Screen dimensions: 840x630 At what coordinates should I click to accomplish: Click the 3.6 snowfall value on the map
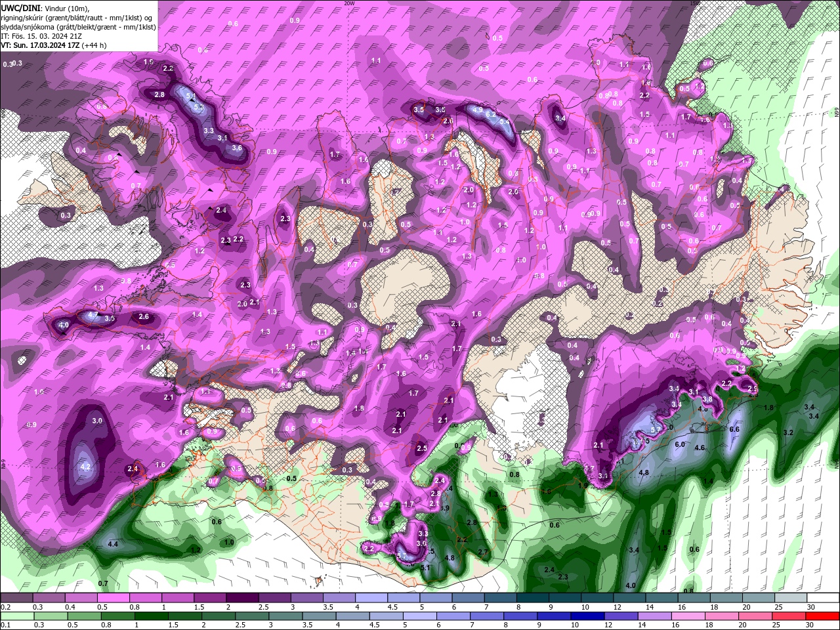click(238, 148)
